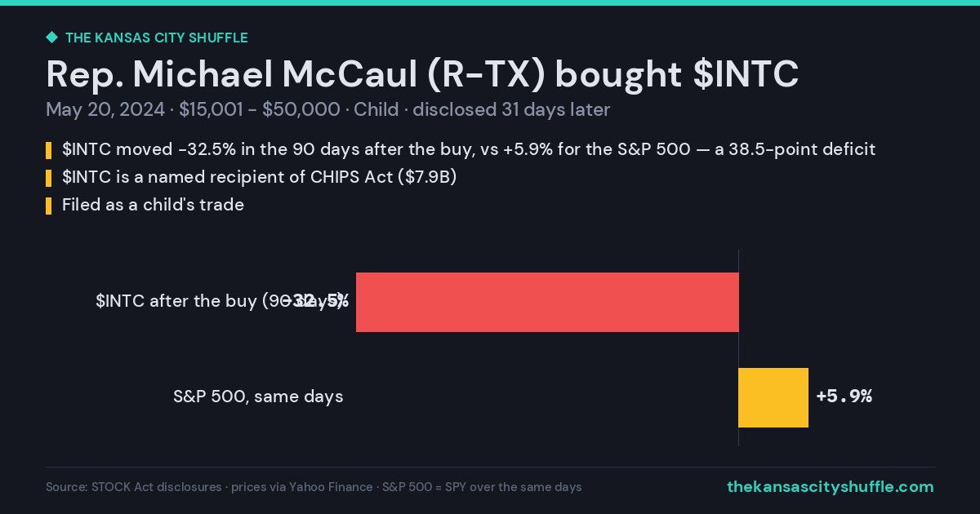
Task: Click the trade date and amount subtitle
Action: coord(328,109)
